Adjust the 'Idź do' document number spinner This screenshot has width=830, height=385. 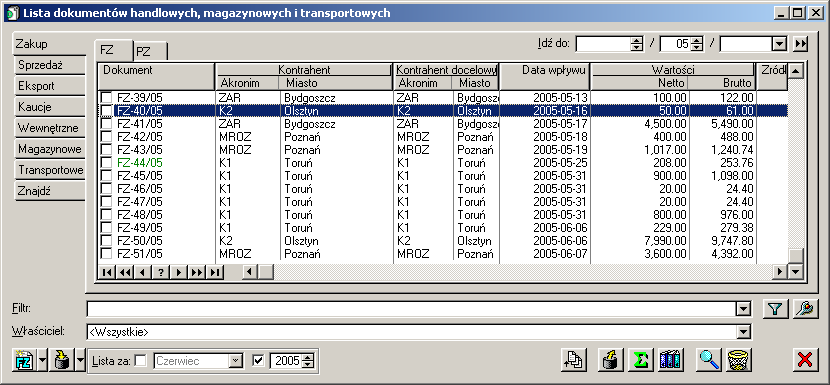click(636, 44)
